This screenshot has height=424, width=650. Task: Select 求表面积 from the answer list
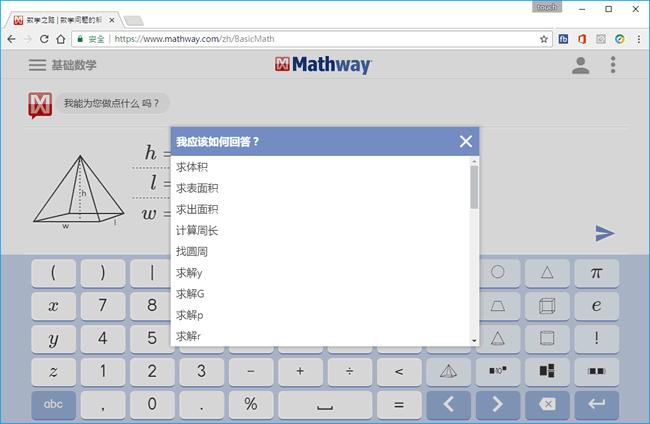pos(322,188)
